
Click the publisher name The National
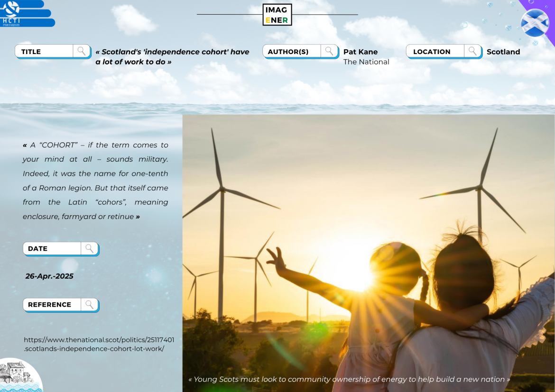[366, 62]
